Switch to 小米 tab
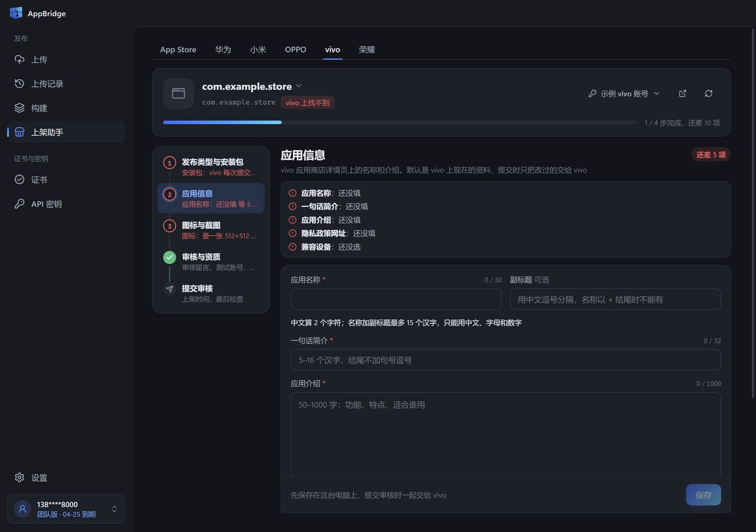 [x=258, y=50]
